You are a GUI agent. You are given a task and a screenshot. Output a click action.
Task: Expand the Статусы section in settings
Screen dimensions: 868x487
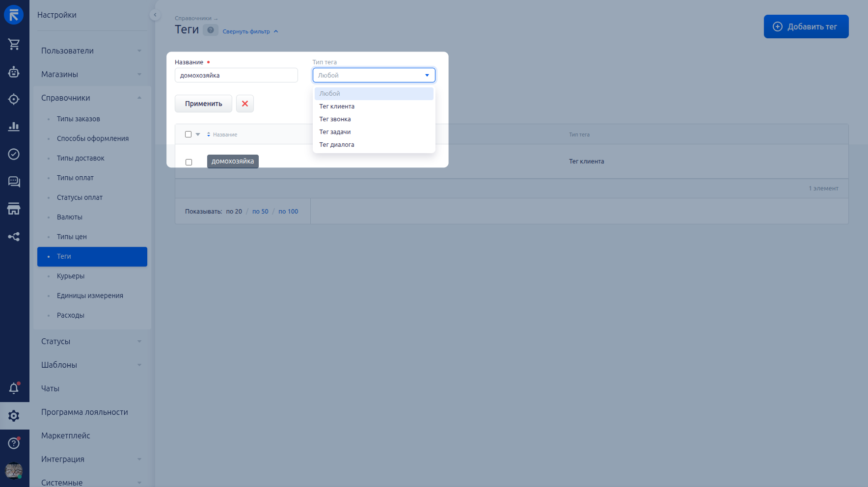[91, 341]
